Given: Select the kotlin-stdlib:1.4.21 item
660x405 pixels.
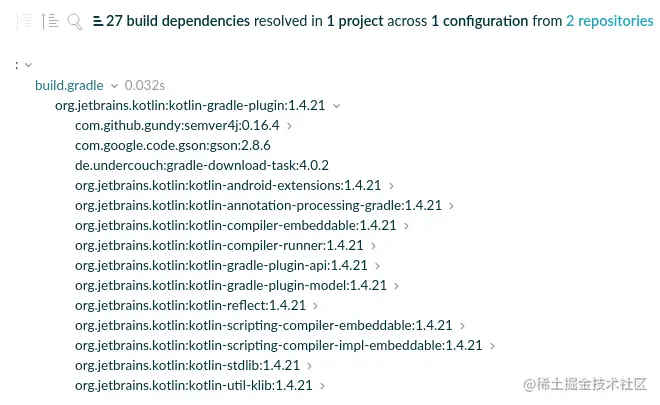Looking at the screenshot, I should [x=187, y=365].
